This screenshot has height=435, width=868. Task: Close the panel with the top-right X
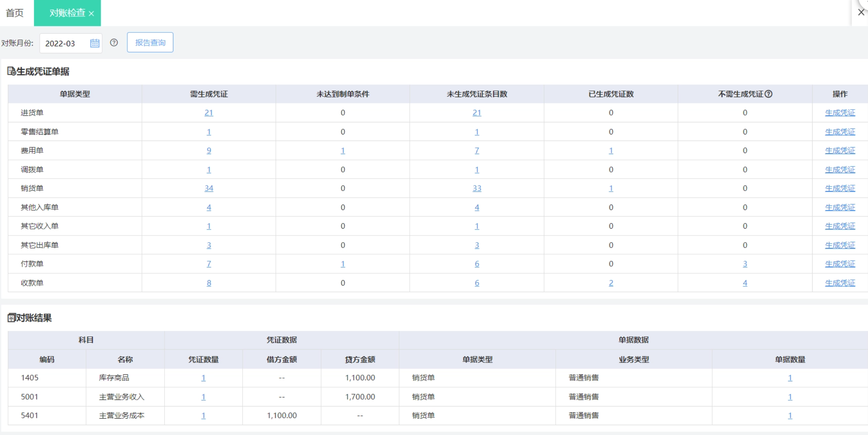861,12
